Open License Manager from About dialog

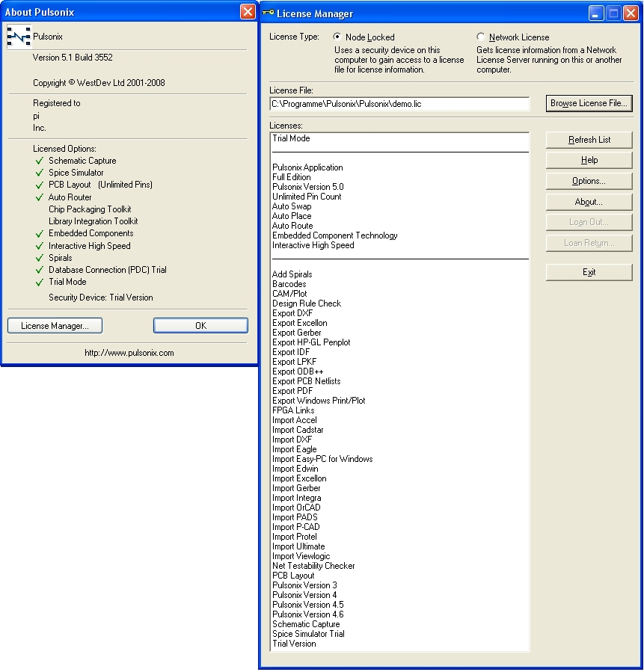[x=55, y=326]
